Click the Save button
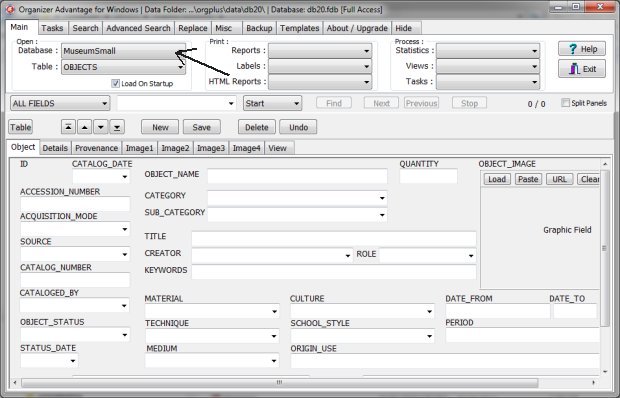This screenshot has width=620, height=398. [202, 127]
